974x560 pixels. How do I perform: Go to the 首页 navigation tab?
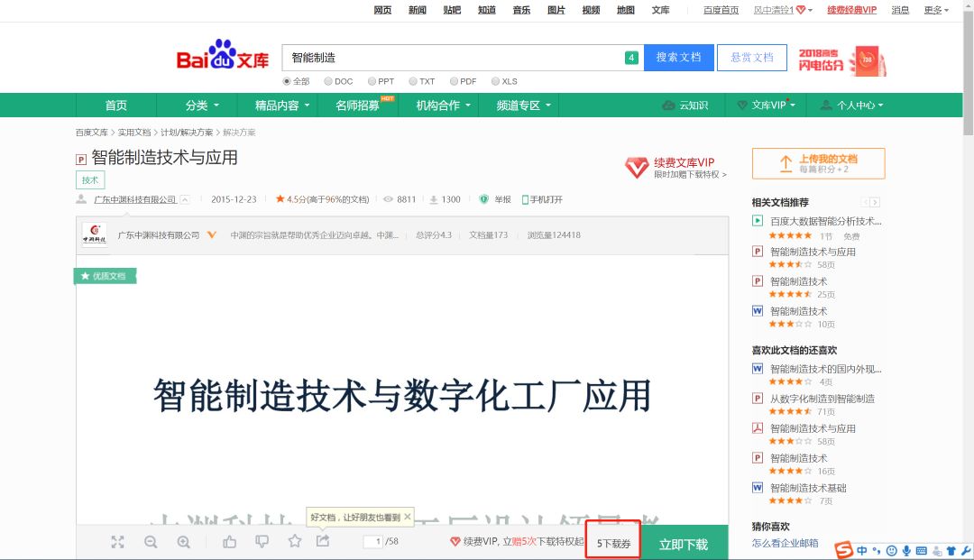pos(116,106)
